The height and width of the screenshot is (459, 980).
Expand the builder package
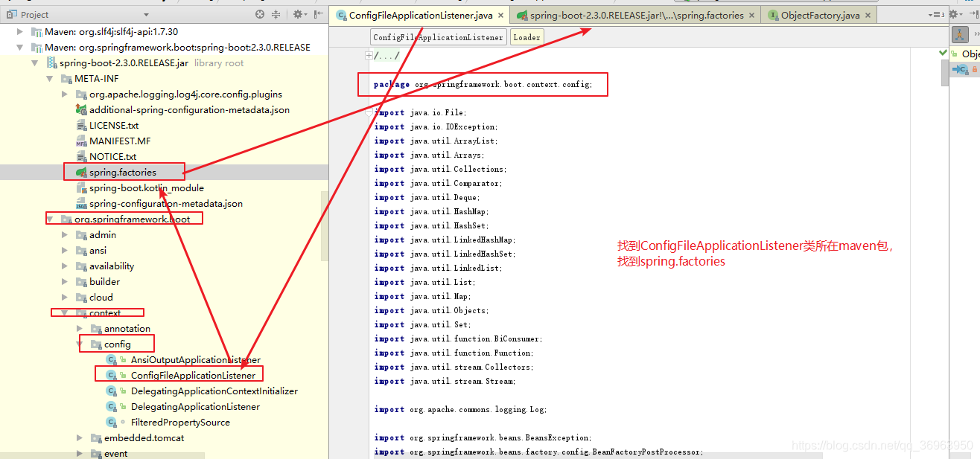(x=65, y=282)
